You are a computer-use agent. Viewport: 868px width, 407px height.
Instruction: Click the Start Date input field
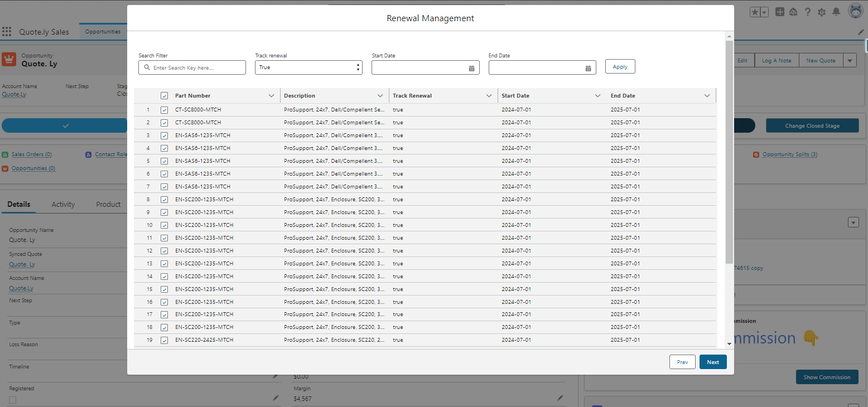(x=426, y=67)
